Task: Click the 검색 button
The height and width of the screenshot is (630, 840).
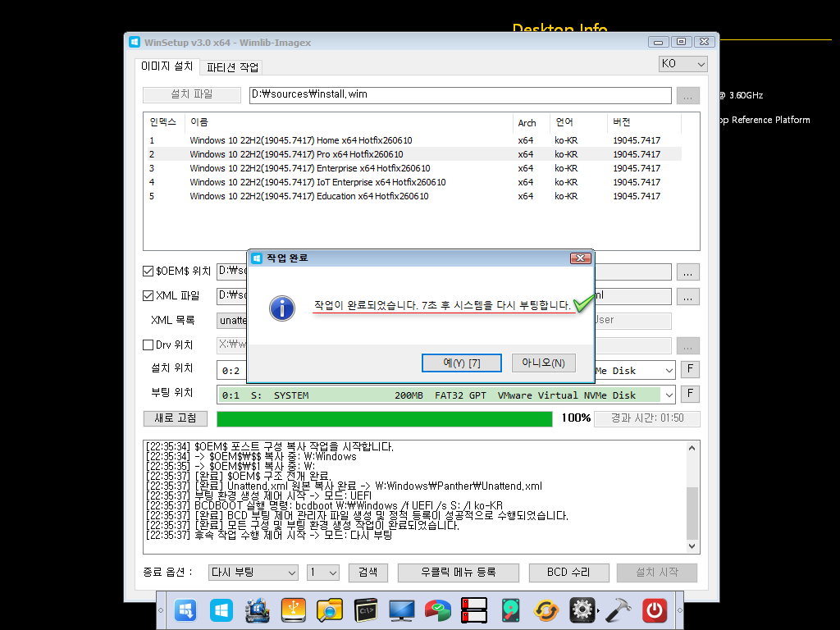Action: (x=368, y=573)
